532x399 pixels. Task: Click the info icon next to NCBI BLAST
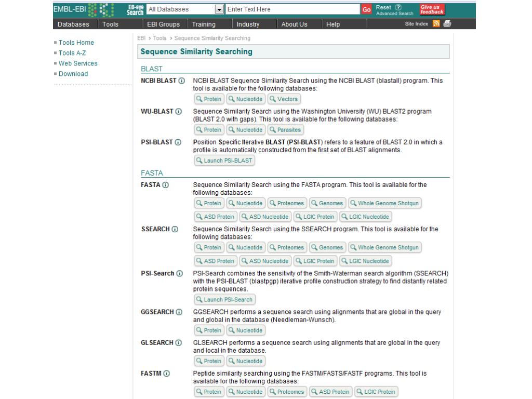181,81
